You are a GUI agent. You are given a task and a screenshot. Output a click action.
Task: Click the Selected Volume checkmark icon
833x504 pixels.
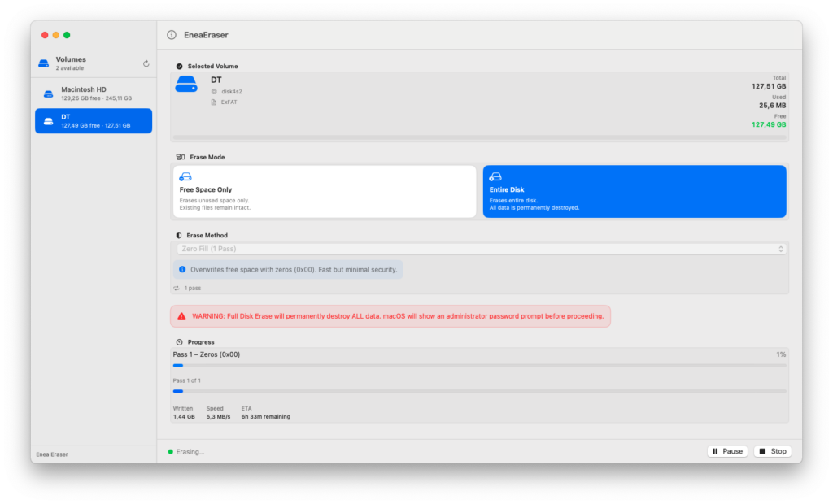click(179, 67)
